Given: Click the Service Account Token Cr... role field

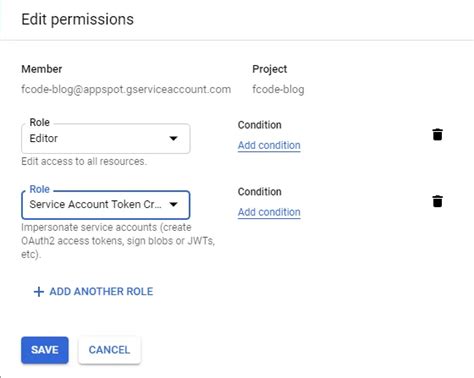Looking at the screenshot, I should point(106,205).
